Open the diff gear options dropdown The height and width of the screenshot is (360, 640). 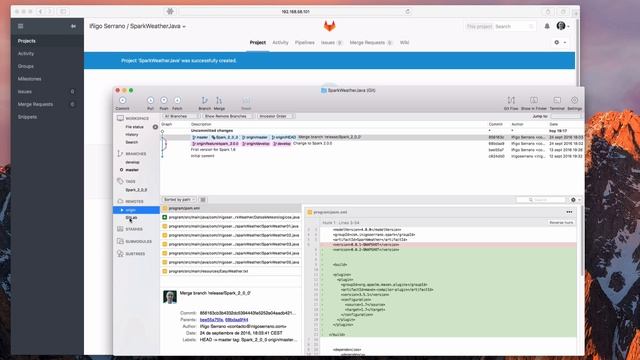pos(575,200)
